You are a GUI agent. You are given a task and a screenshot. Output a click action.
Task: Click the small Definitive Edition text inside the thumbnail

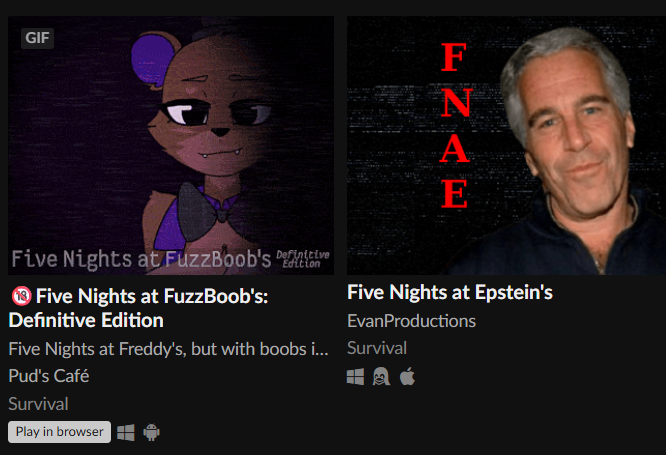click(x=302, y=259)
